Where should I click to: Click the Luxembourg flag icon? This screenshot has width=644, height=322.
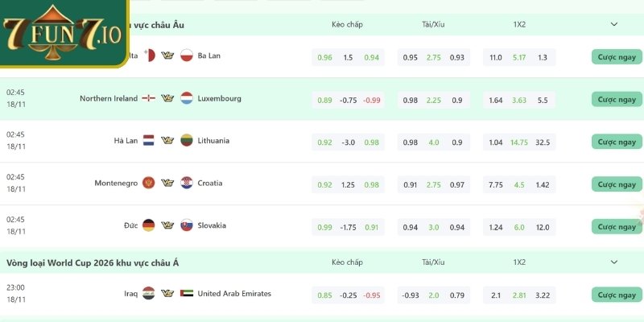187,98
